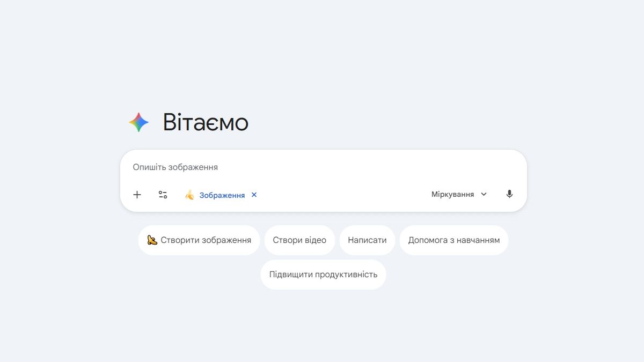Toggle the Створити зображення suggestion

click(199, 240)
